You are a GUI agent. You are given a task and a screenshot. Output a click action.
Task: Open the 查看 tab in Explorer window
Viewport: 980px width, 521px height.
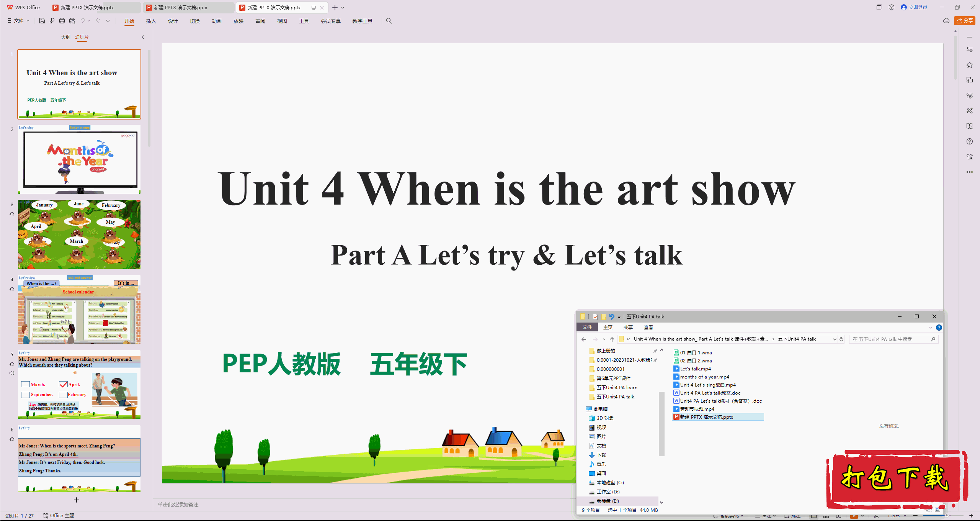[x=648, y=327]
